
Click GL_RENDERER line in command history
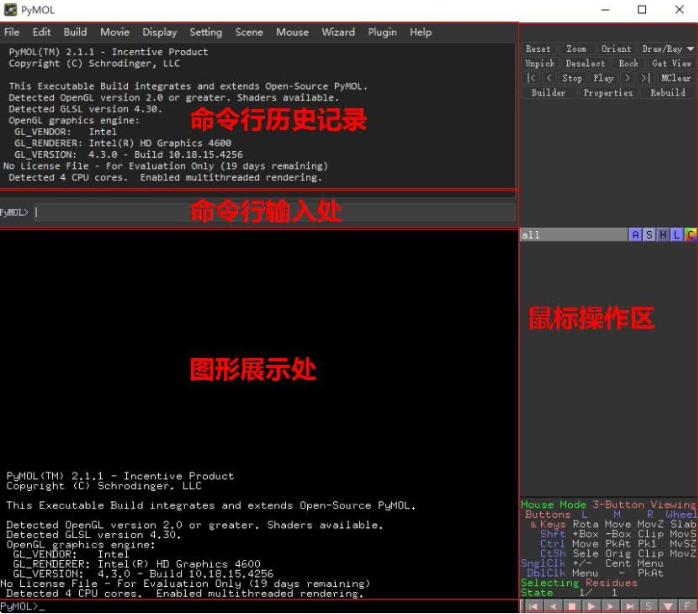[122, 143]
